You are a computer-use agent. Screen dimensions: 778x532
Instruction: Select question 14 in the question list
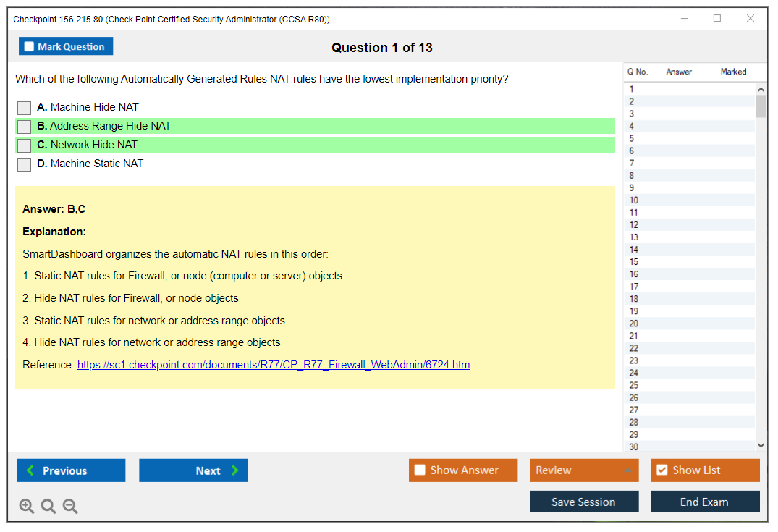click(634, 250)
